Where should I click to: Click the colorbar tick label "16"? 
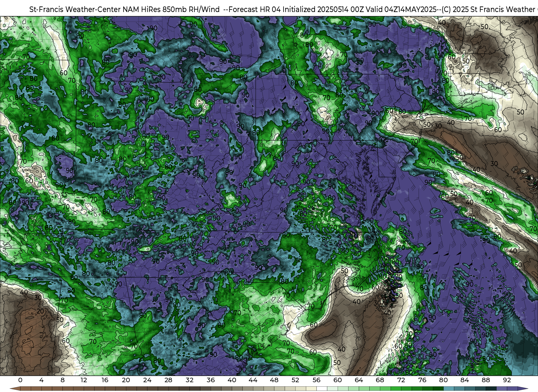pyautogui.click(x=105, y=380)
